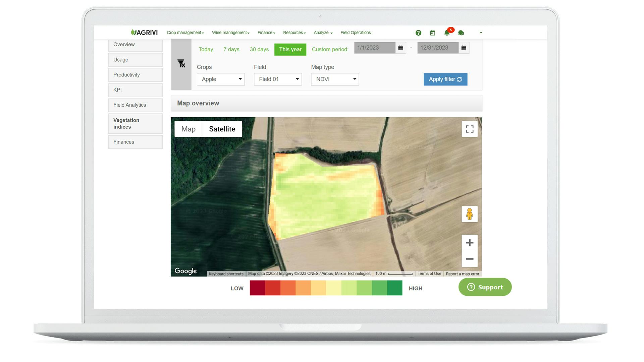Switch map to Map view
The height and width of the screenshot is (362, 644).
tap(188, 129)
